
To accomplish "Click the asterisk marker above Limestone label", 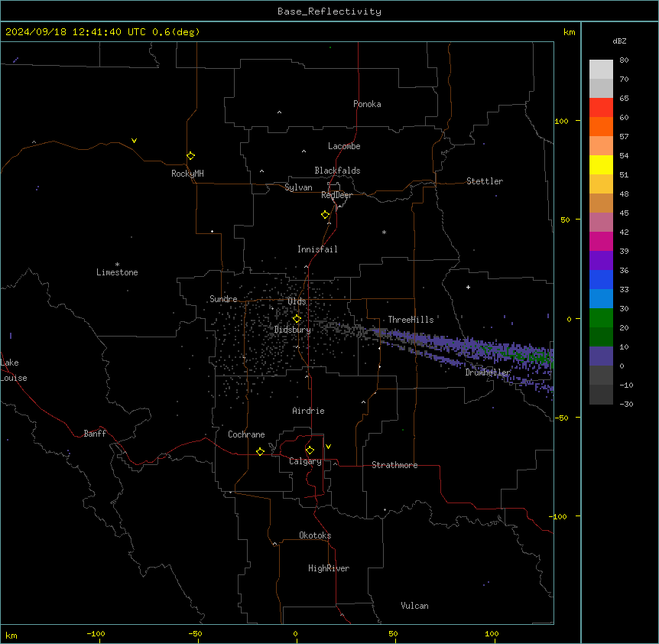I will click(117, 264).
